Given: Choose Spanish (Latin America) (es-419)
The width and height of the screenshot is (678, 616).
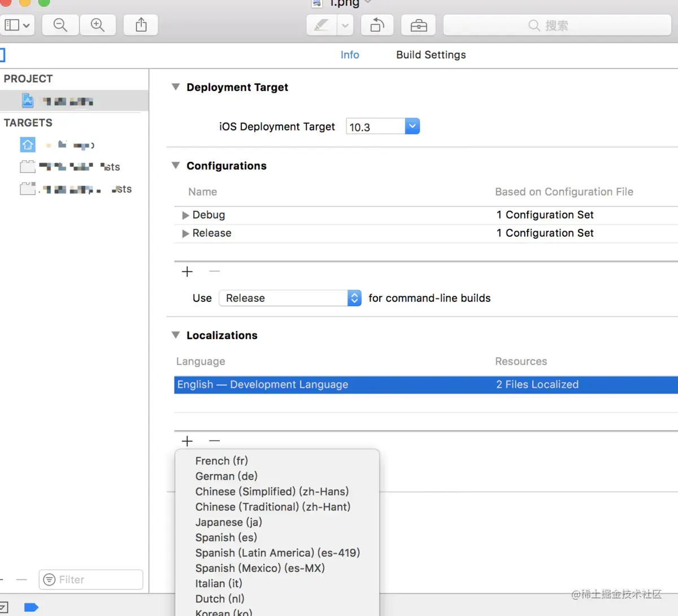Looking at the screenshot, I should pos(277,553).
